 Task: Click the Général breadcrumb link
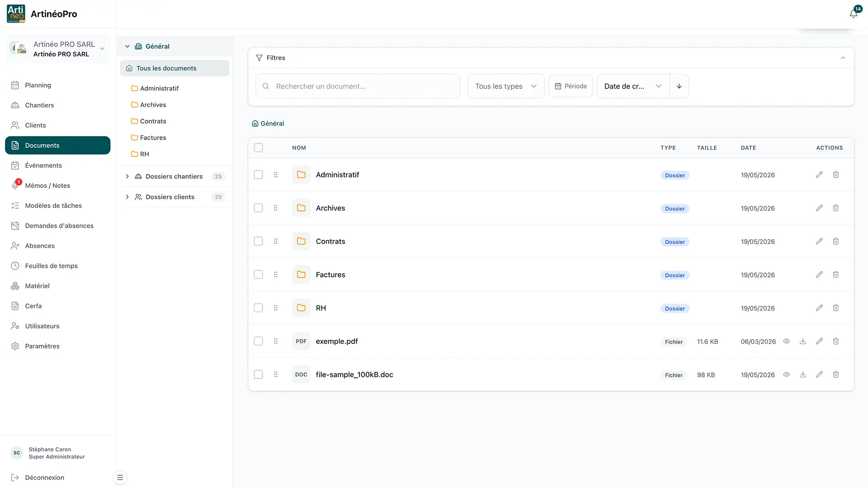268,123
